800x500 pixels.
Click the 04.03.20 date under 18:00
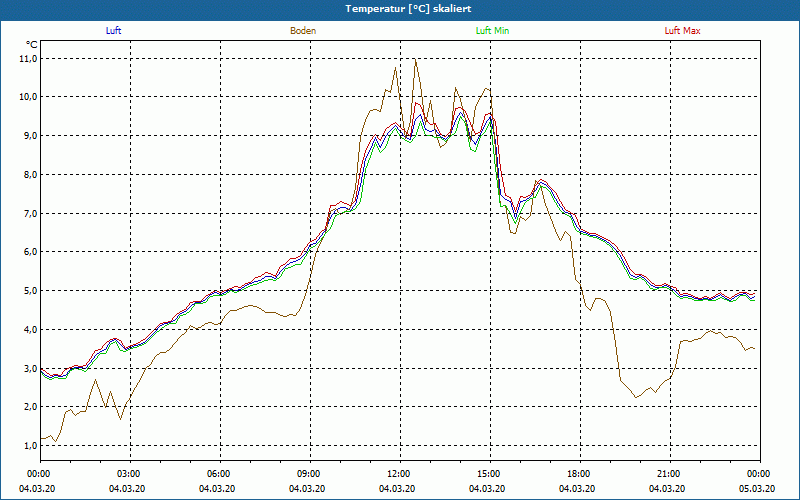[x=577, y=488]
